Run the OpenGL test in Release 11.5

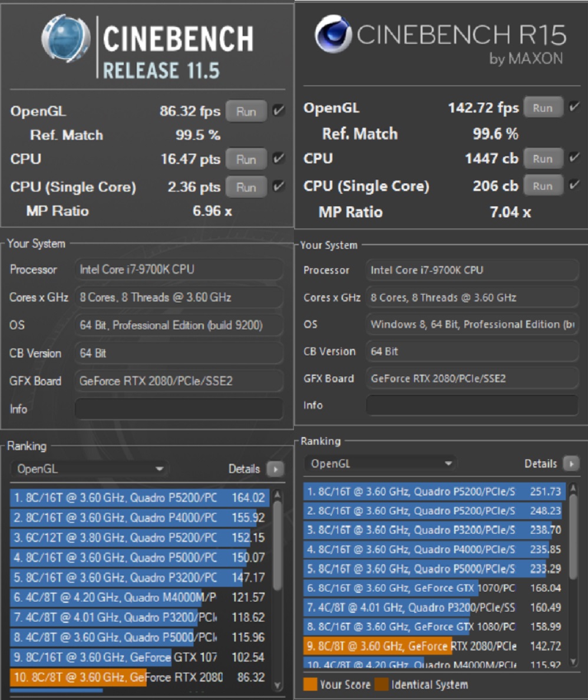(246, 111)
